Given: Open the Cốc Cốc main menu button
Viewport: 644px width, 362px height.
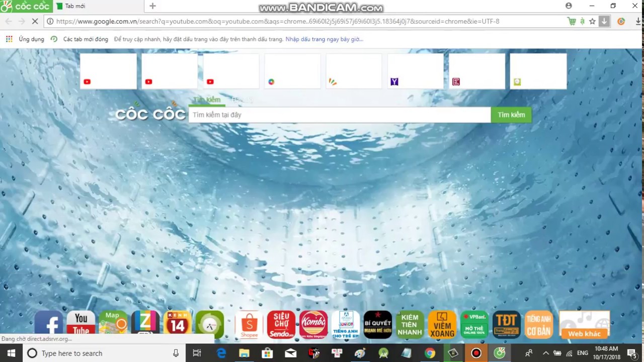Looking at the screenshot, I should point(26,6).
